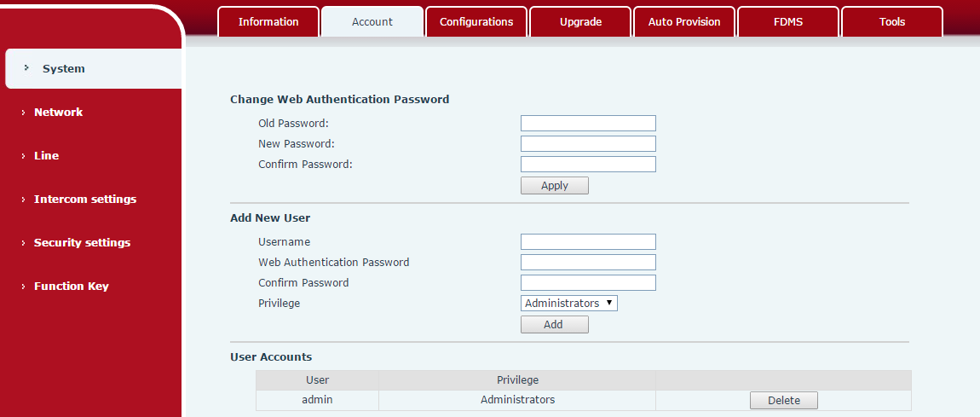Viewport: 980px width, 417px height.
Task: Click into the Username field
Action: (588, 242)
